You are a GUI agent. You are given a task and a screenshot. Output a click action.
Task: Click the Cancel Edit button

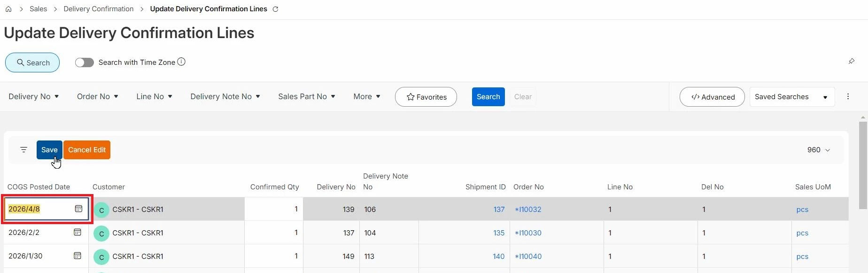coord(87,150)
